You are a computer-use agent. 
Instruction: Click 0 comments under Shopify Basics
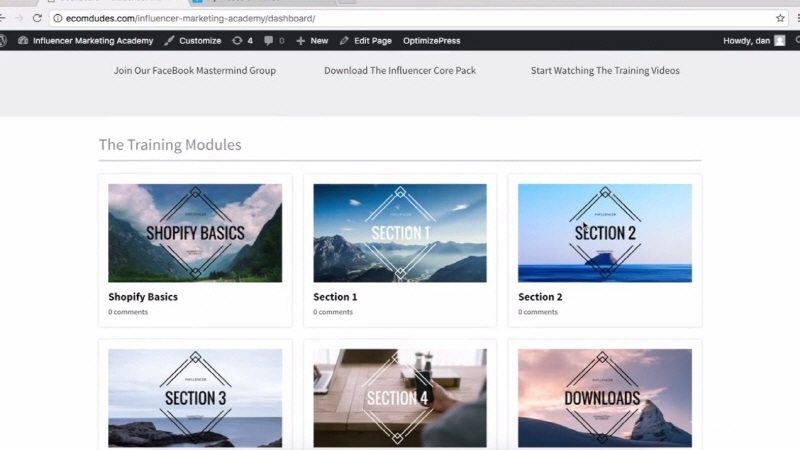coord(128,312)
